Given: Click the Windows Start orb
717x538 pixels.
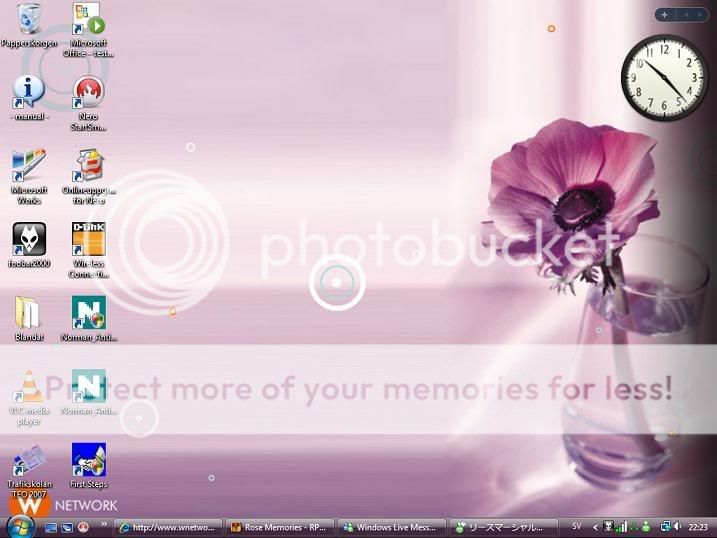Looking at the screenshot, I should pyautogui.click(x=19, y=526).
